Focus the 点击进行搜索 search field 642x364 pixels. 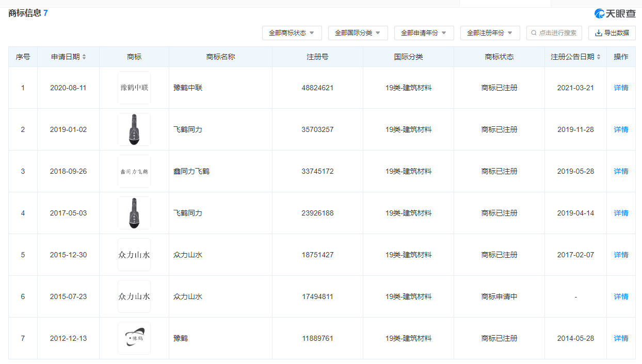click(x=554, y=33)
